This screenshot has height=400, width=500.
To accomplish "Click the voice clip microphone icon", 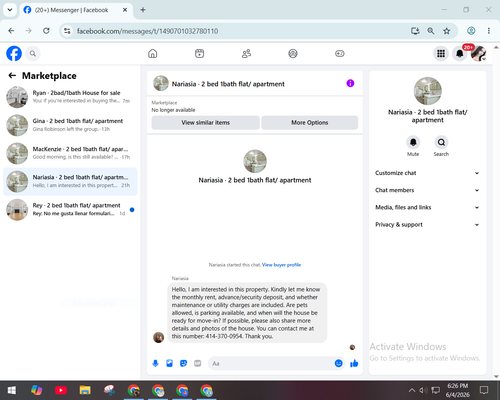I will click(x=155, y=363).
